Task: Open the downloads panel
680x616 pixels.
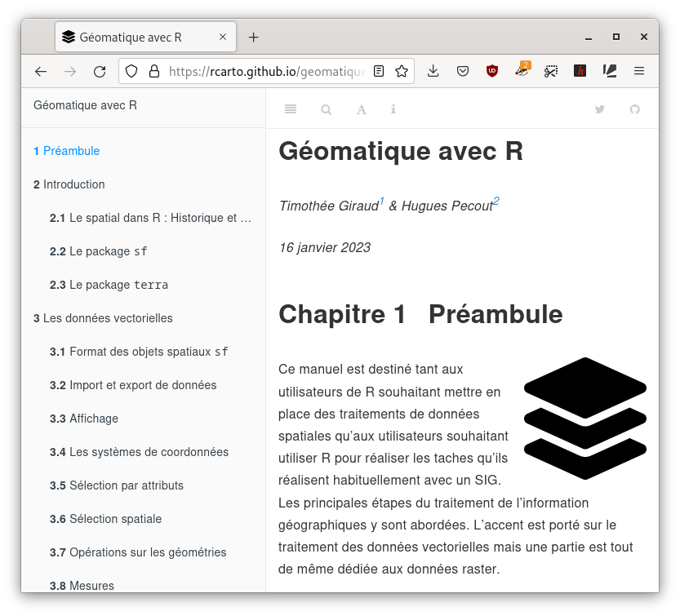Action: (433, 71)
